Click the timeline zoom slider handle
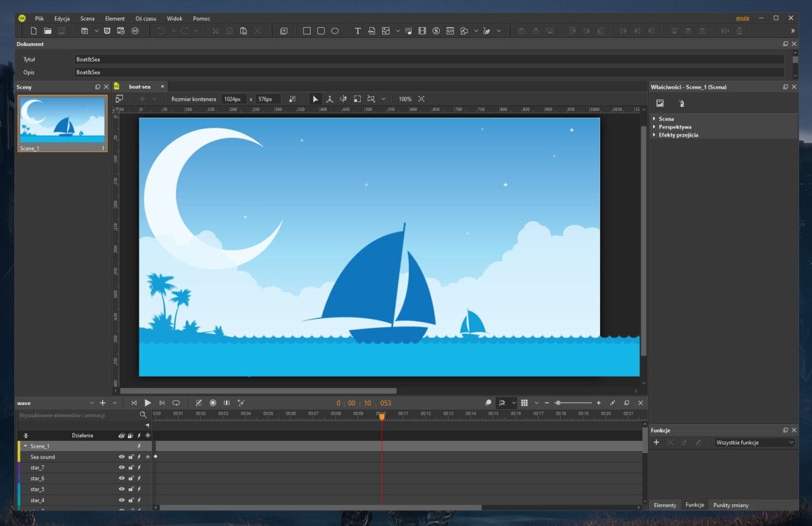812x526 pixels. click(558, 403)
